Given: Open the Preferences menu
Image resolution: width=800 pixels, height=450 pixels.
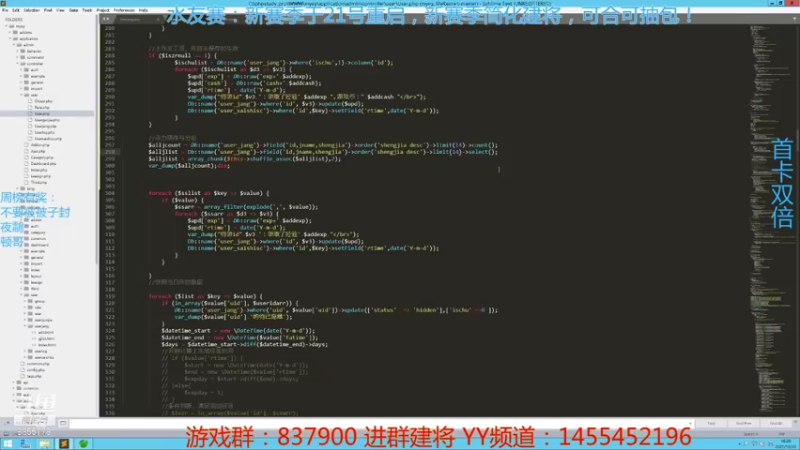Looking at the screenshot, I should click(124, 10).
